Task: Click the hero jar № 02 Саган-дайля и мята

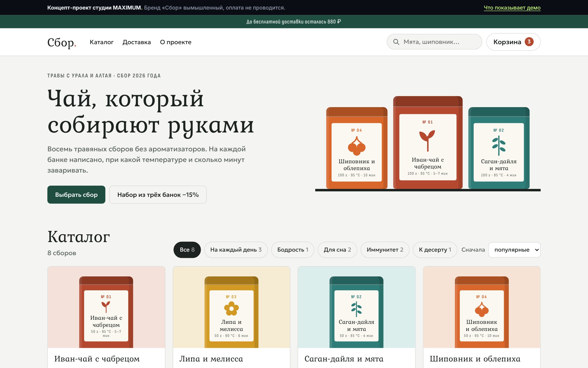Action: pos(499,148)
